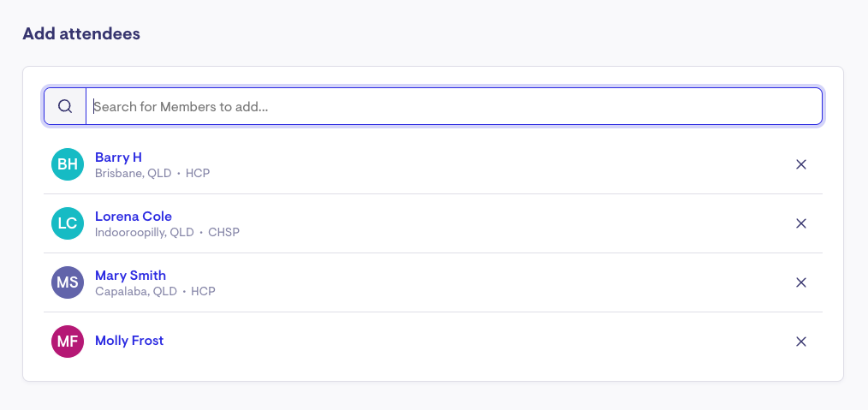Viewport: 868px width, 410px height.
Task: Open Barry H's profile link
Action: pos(118,157)
